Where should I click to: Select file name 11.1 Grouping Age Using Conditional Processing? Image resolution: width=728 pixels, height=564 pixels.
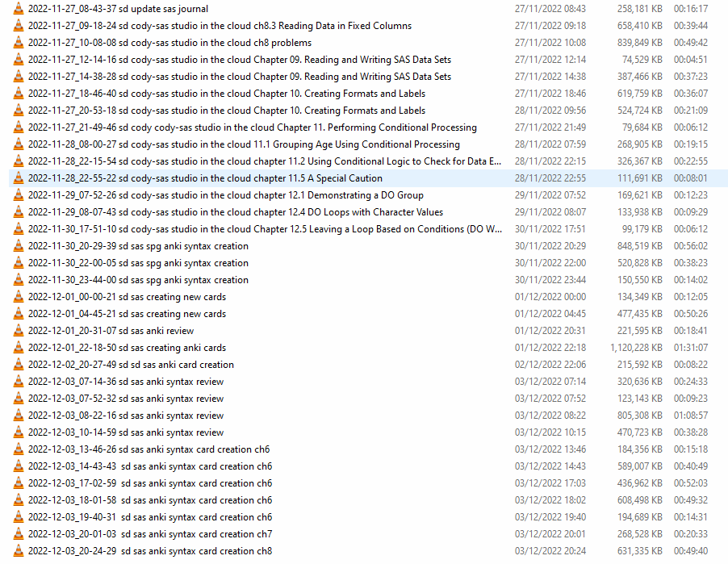pos(244,144)
